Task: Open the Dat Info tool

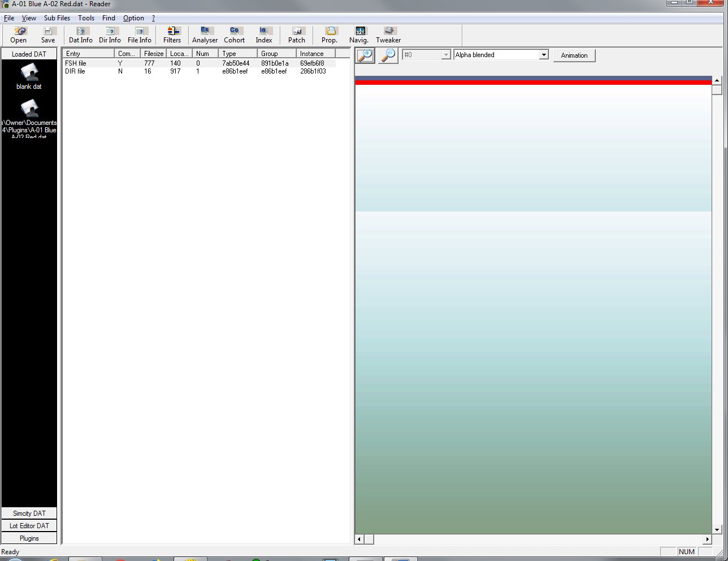Action: 81,35
